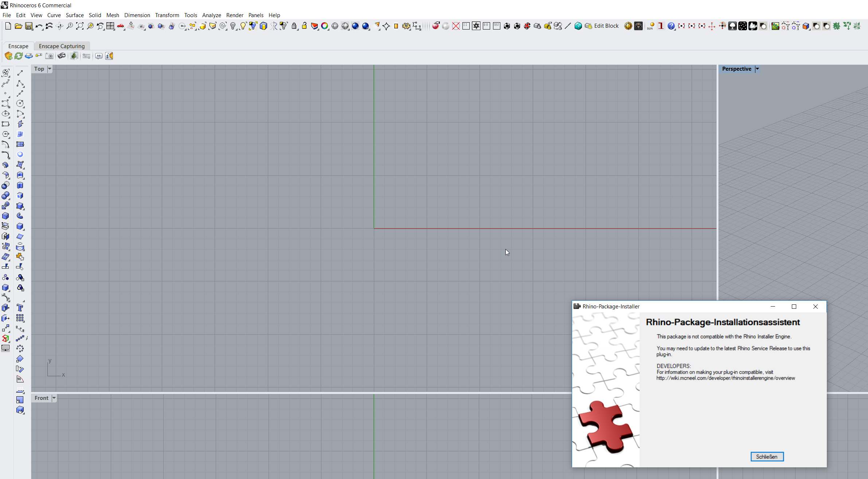The image size is (868, 479).
Task: Click the Edit Block toolbar button
Action: [x=606, y=26]
